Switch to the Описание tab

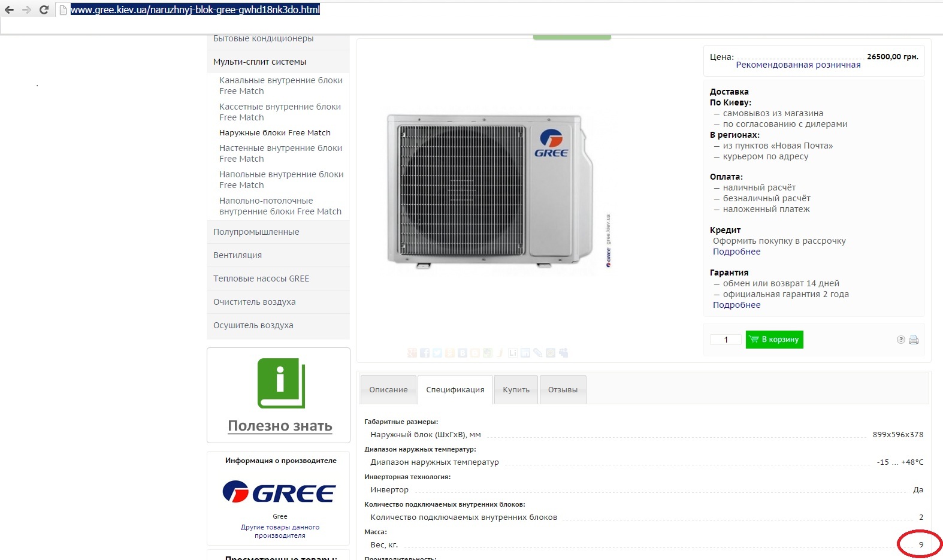pos(388,390)
